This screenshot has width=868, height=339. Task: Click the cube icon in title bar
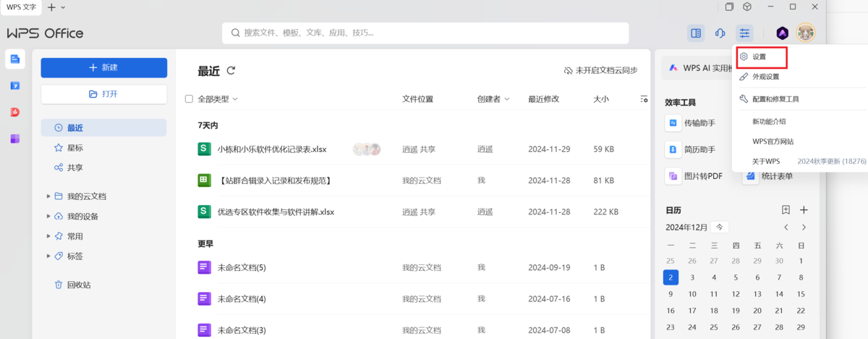point(747,7)
